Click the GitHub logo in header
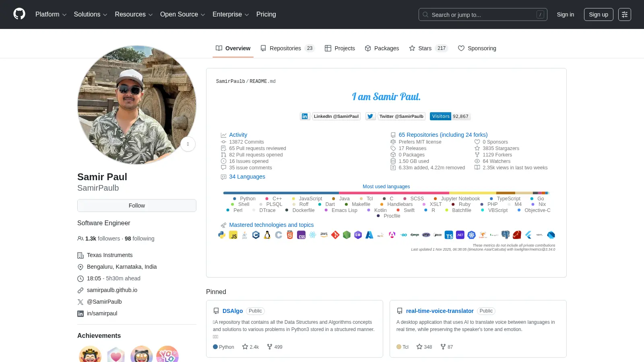644x362 pixels. (19, 14)
